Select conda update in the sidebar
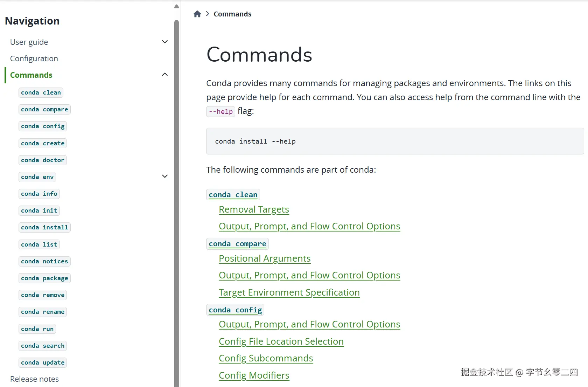The image size is (588, 387). (x=43, y=362)
